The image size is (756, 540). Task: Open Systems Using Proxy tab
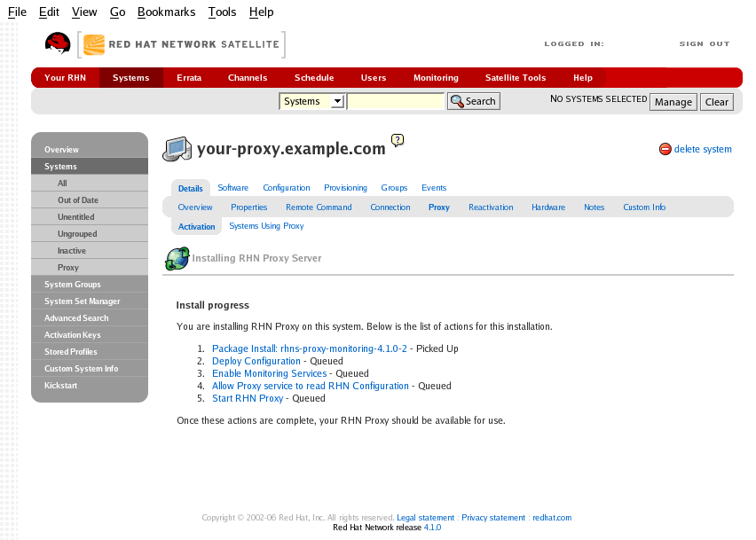point(266,226)
